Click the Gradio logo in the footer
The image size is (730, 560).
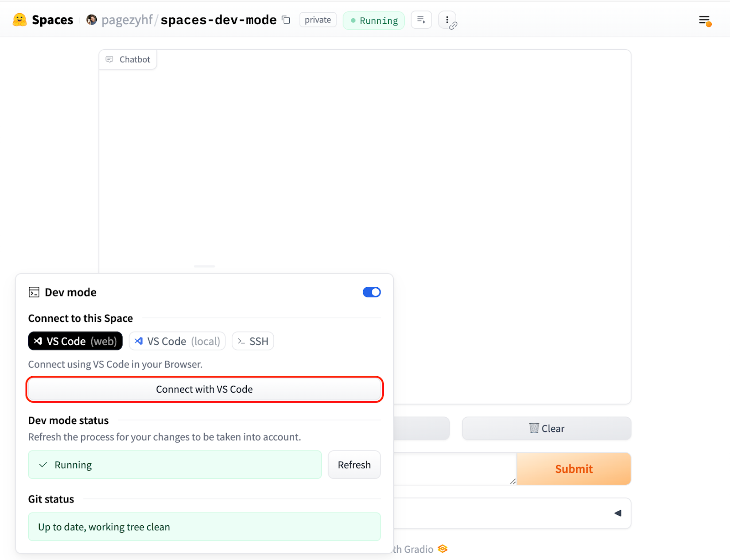[443, 549]
